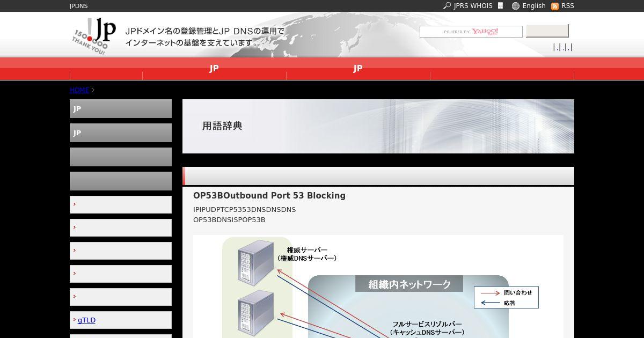The width and height of the screenshot is (644, 338).
Task: Click the 組織内ネットワーク diagram title
Action: [x=409, y=284]
